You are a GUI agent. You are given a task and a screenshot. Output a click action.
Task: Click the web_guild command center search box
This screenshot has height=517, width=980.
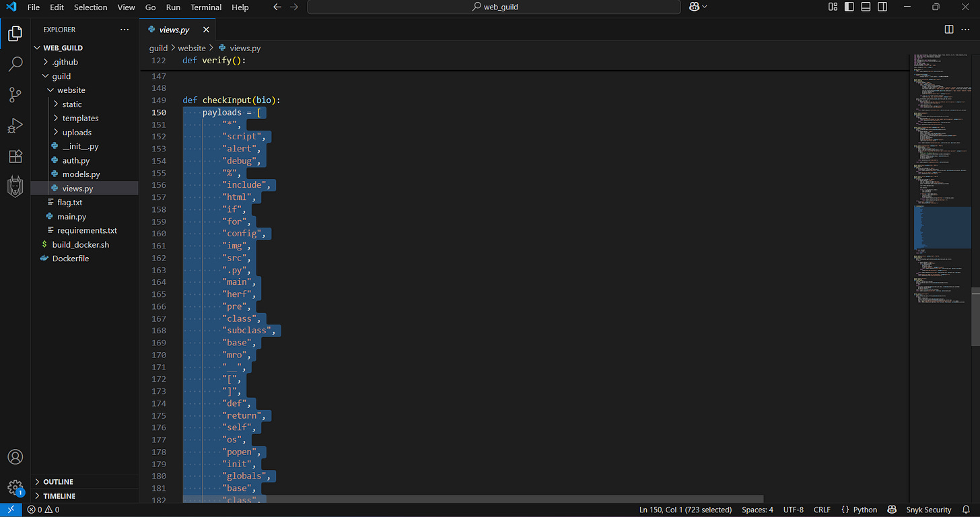[495, 7]
